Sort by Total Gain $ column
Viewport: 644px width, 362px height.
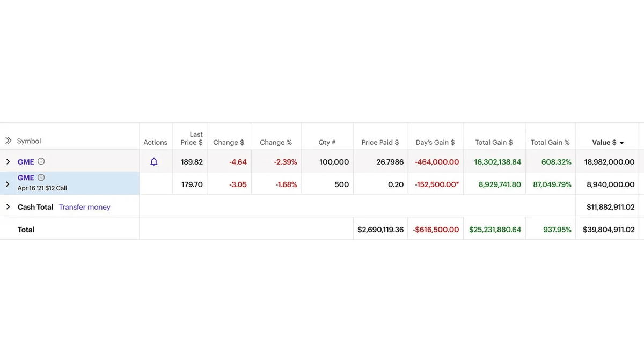tap(494, 143)
